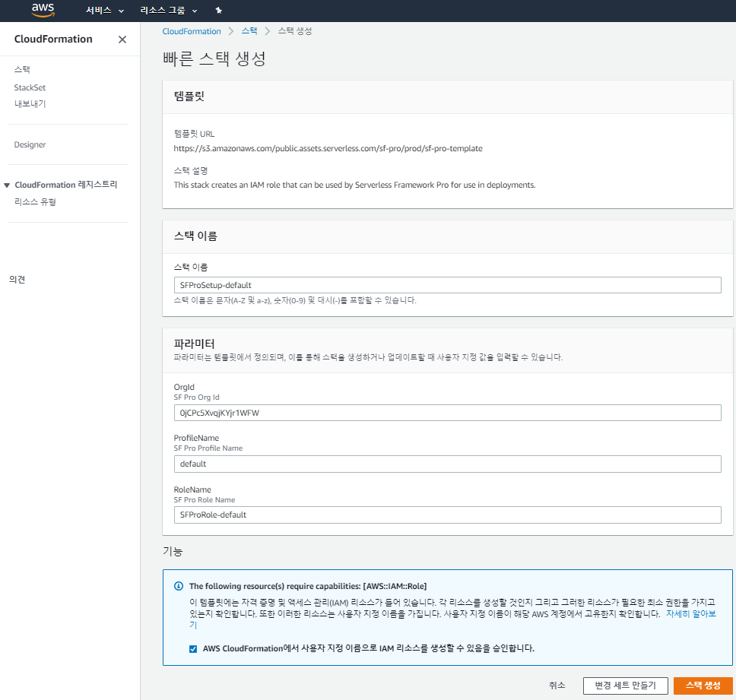Click the 스택 설명 description text
The width and height of the screenshot is (736, 700).
click(354, 185)
